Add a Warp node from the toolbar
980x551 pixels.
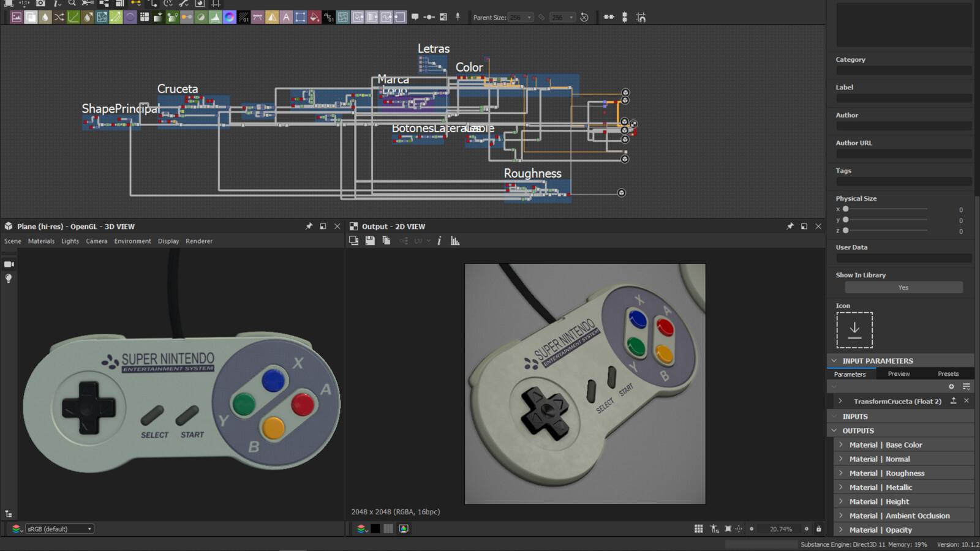click(343, 17)
